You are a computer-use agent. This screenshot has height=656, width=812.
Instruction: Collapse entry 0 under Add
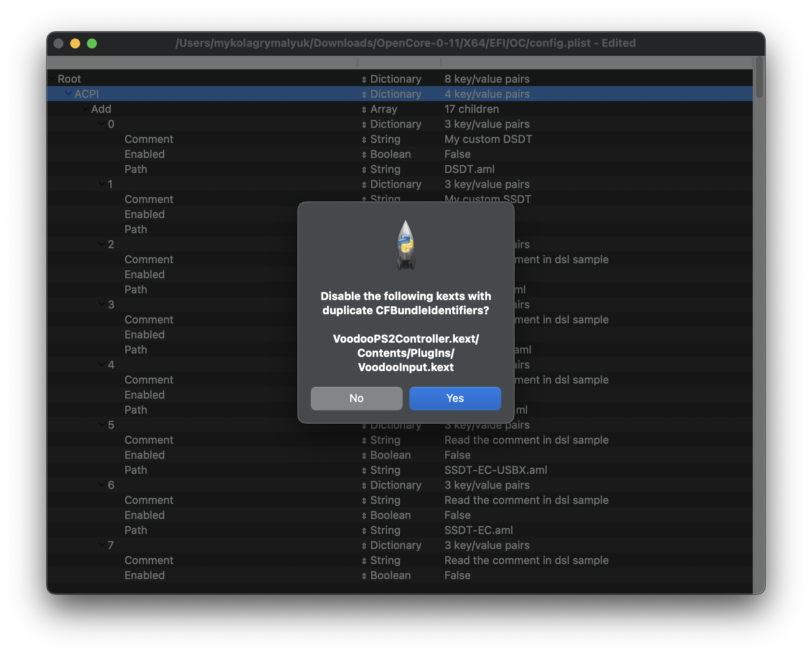click(102, 124)
